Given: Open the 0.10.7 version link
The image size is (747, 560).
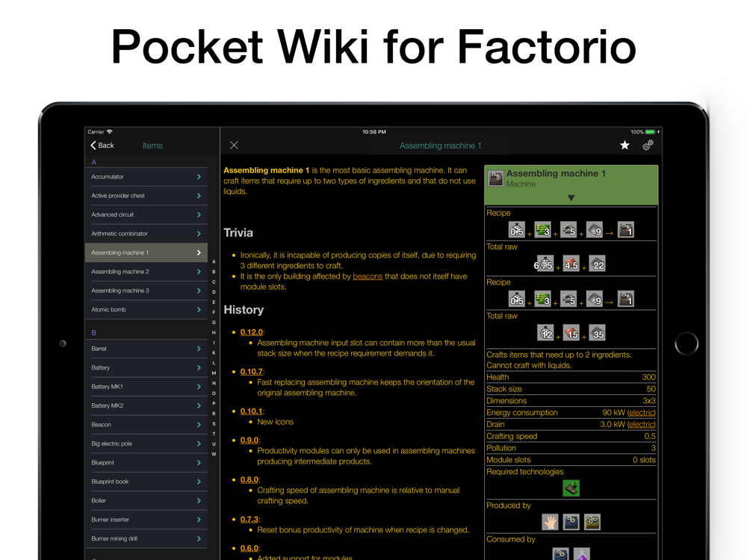Looking at the screenshot, I should (252, 371).
